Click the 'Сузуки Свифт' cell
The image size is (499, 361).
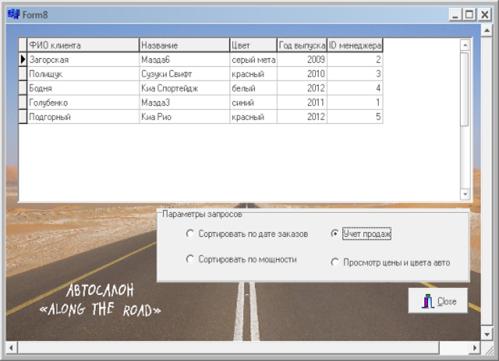tap(184, 74)
